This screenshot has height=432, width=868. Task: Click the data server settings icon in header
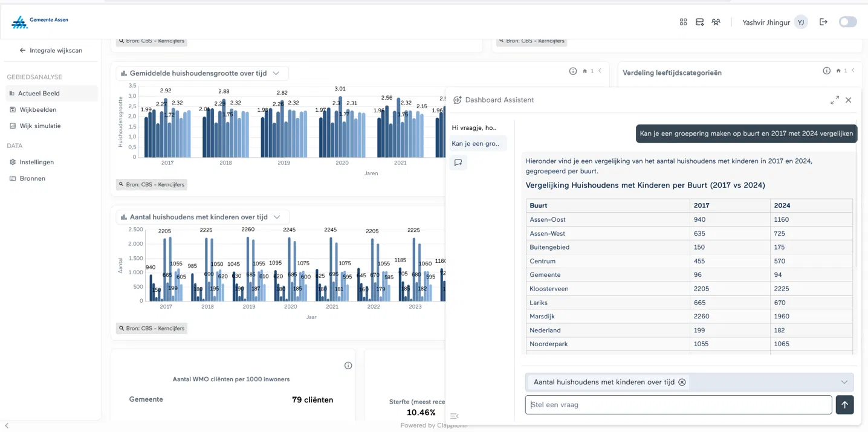click(x=699, y=22)
